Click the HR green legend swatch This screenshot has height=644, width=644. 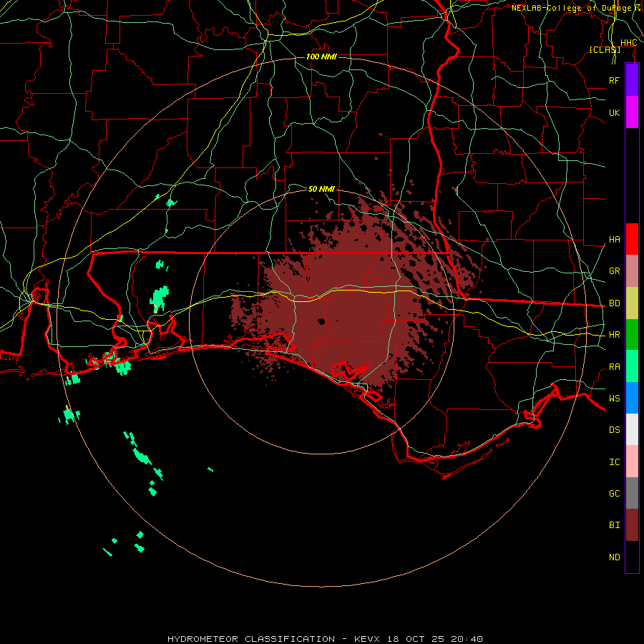(x=632, y=335)
